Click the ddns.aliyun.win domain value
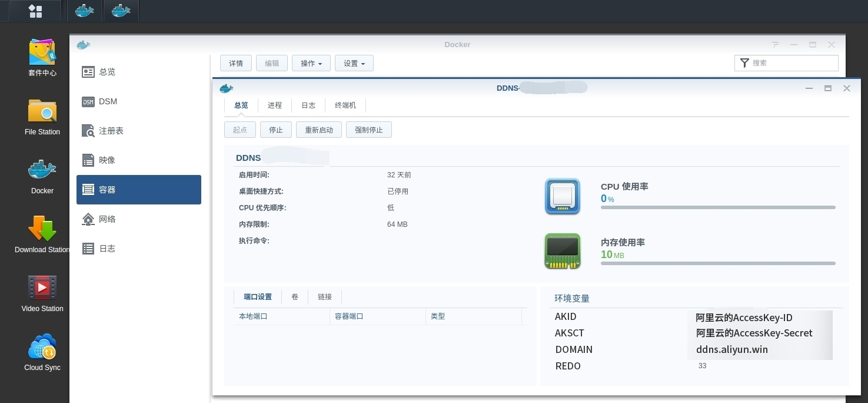The height and width of the screenshot is (403, 868). [x=732, y=349]
